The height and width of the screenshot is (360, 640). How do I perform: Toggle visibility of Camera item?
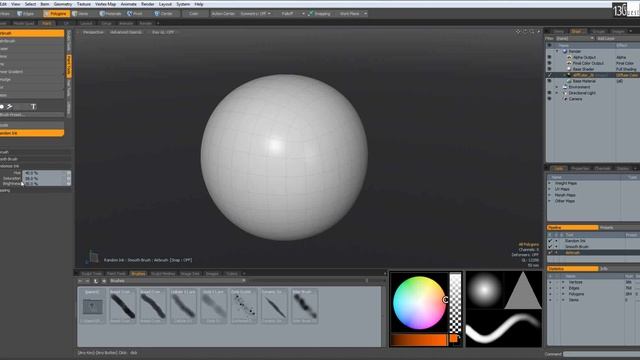point(549,99)
